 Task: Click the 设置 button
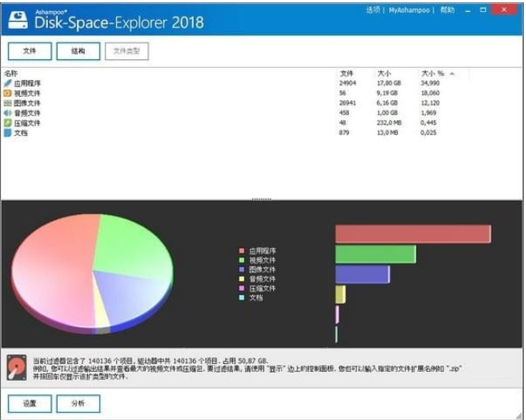coord(30,403)
